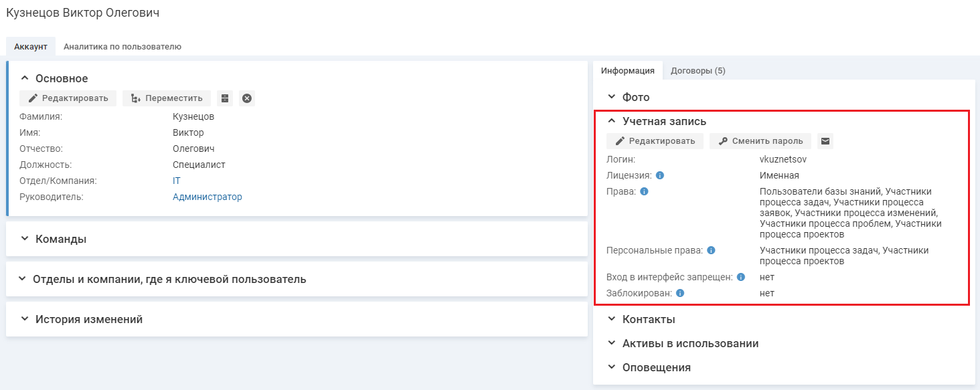The width and height of the screenshot is (980, 390).
Task: Click the info icon next to Заблокирован
Action: click(x=680, y=293)
